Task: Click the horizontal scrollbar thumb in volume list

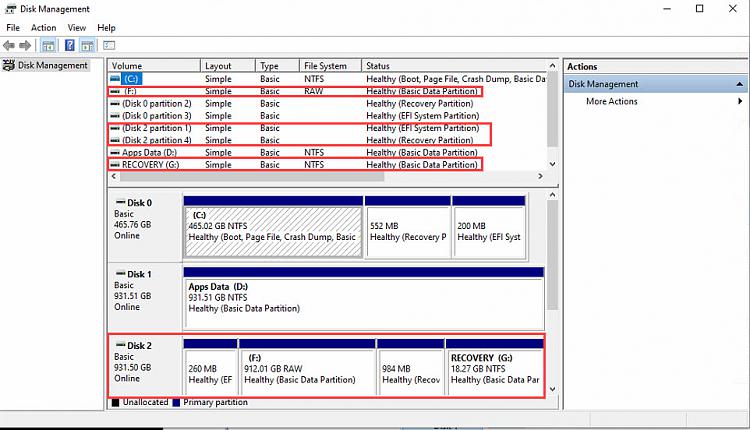Action: [x=252, y=176]
